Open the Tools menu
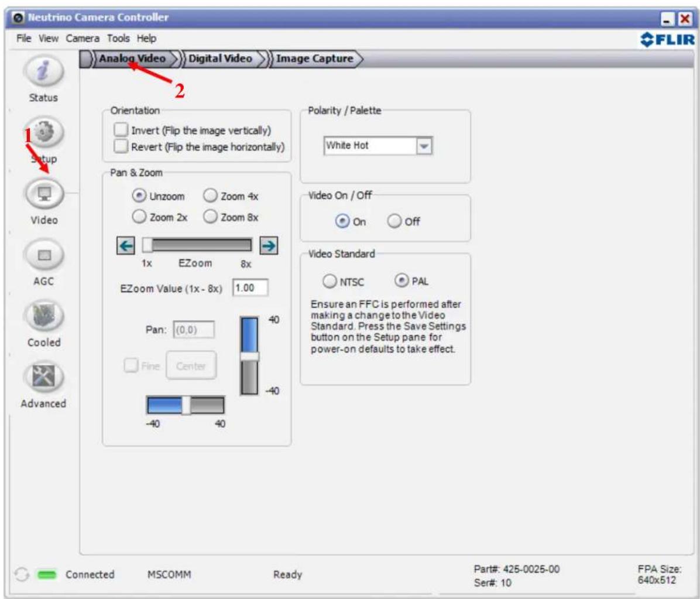This screenshot has width=700, height=599. pyautogui.click(x=118, y=39)
